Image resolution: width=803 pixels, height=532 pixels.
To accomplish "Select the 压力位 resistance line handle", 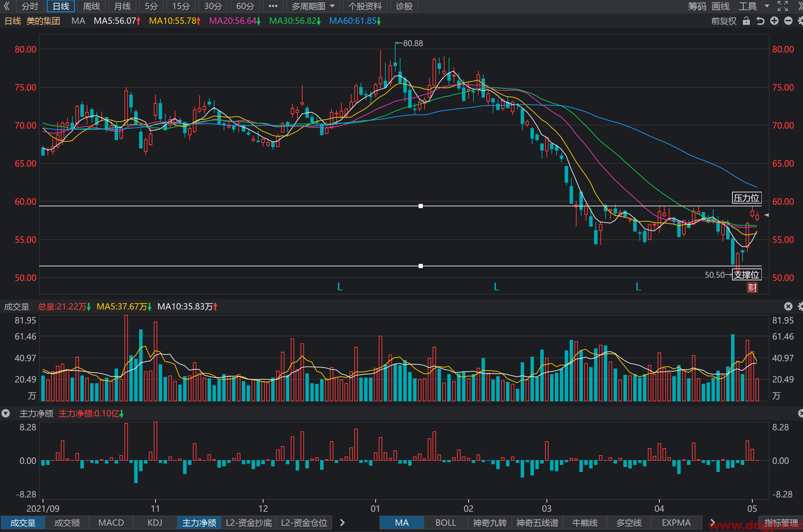I will (x=421, y=206).
